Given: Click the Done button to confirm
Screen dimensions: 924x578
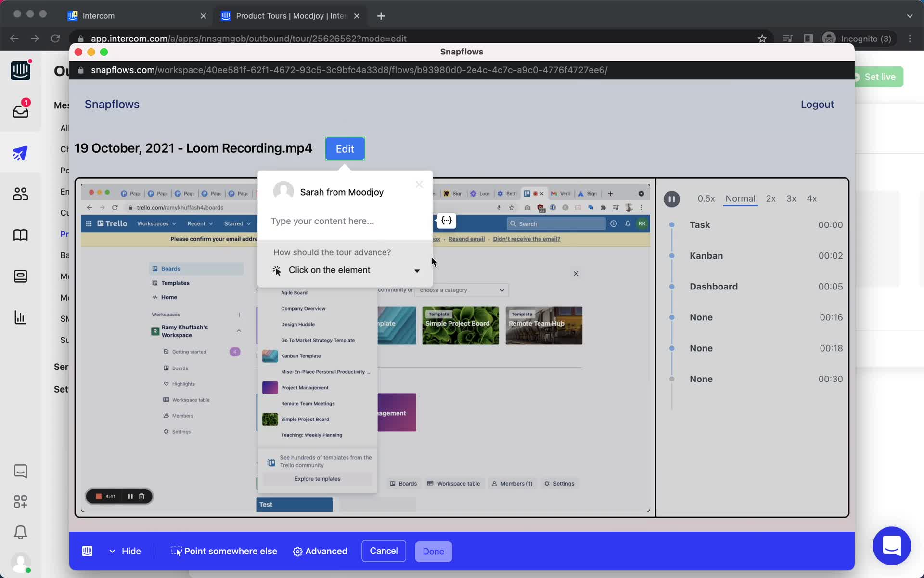Looking at the screenshot, I should (x=433, y=551).
